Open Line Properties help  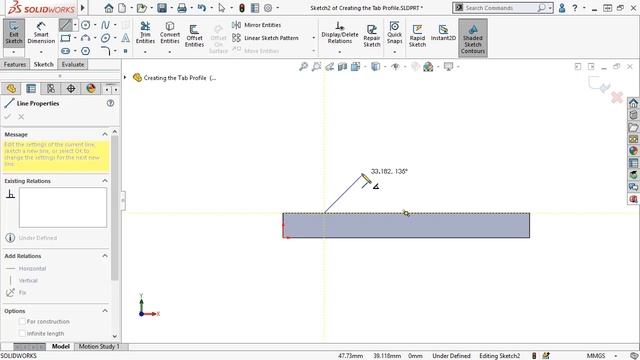110,103
